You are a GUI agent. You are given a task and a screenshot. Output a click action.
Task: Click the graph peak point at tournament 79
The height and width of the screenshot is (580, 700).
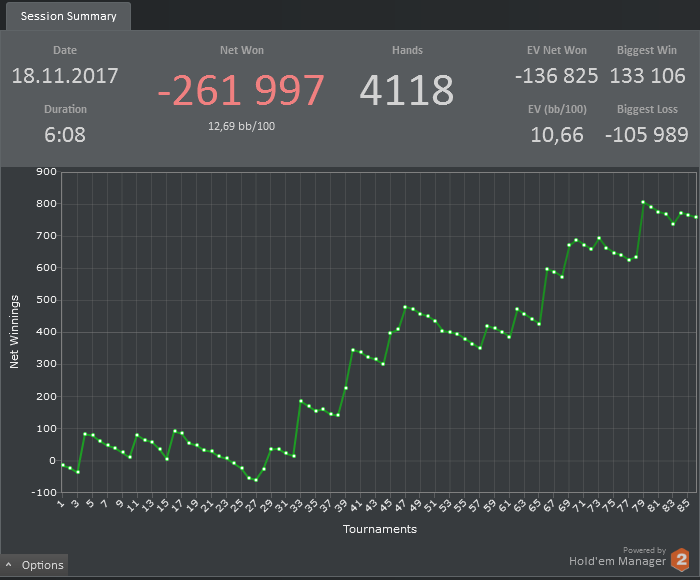[643, 202]
